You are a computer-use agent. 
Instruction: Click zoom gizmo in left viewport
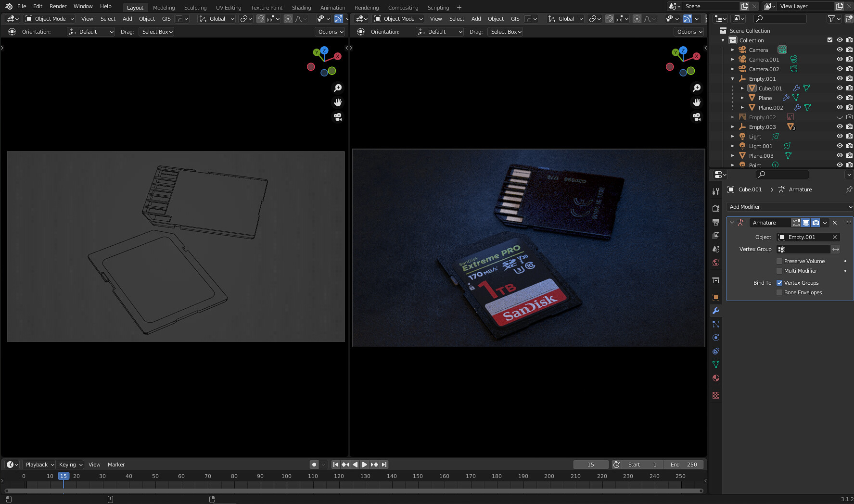click(338, 88)
